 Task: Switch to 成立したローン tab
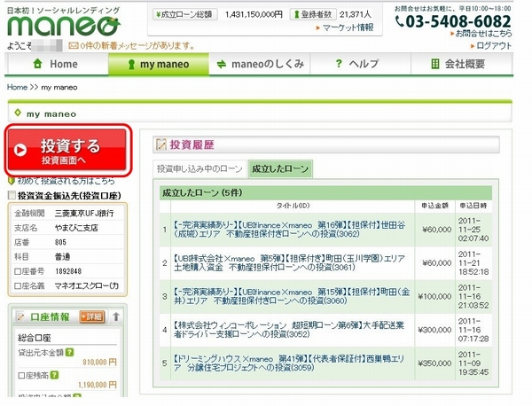tap(280, 168)
